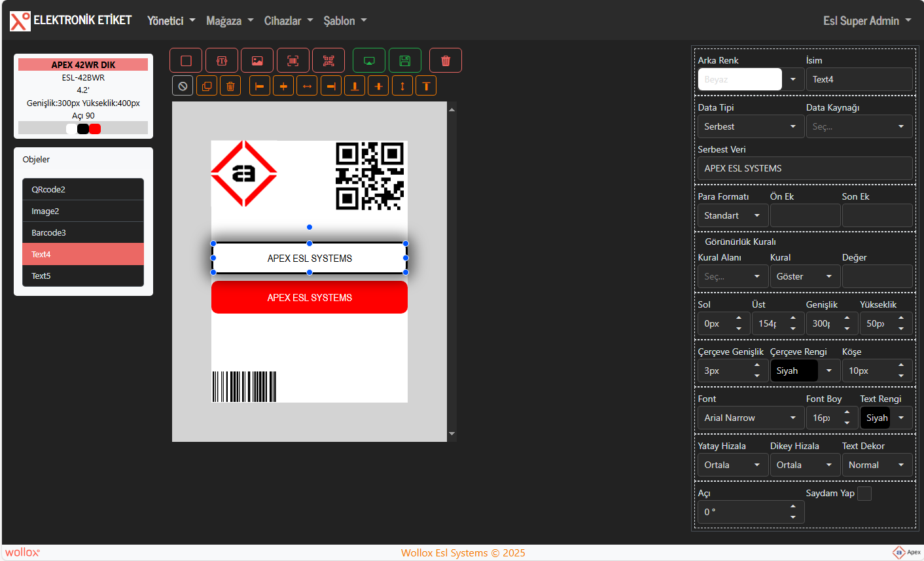Increase the Köşe radius stepper
This screenshot has height=561, width=924.
(901, 366)
